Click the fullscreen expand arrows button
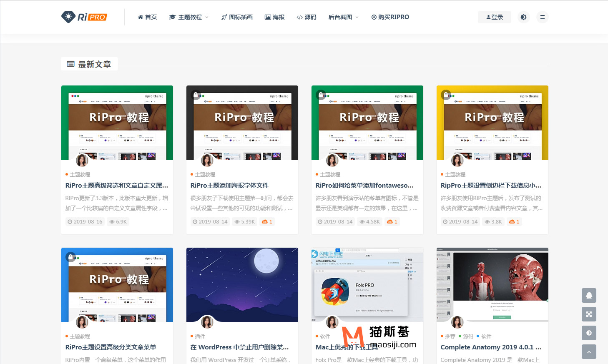This screenshot has width=608, height=364. 589,314
